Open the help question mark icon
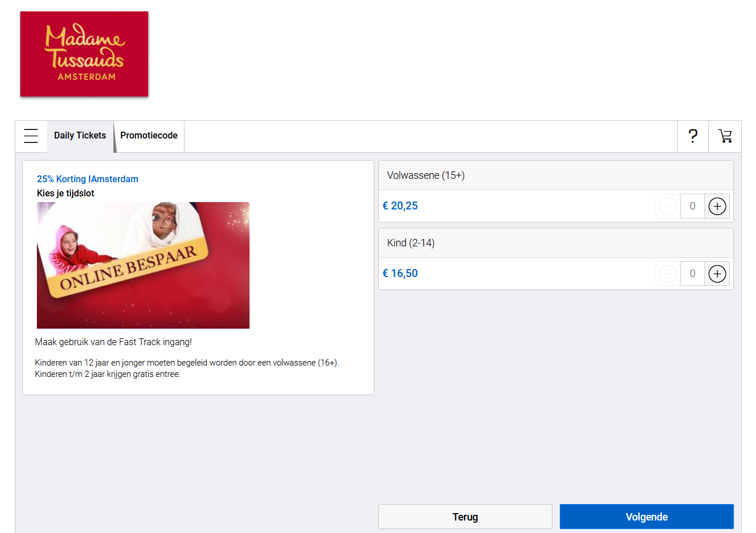This screenshot has height=533, width=756. pyautogui.click(x=692, y=136)
